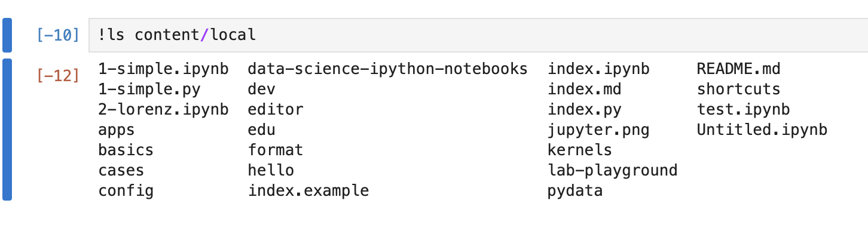Click the pydata entry

click(x=575, y=191)
